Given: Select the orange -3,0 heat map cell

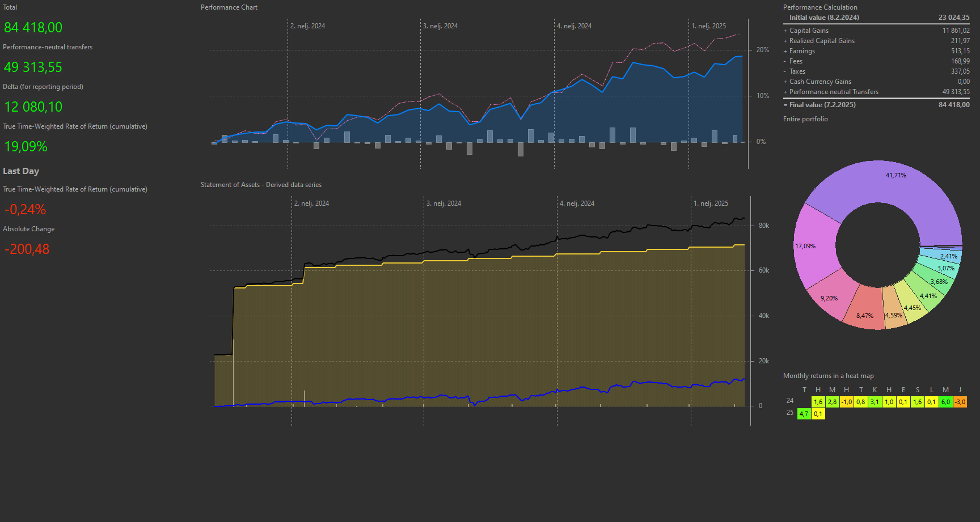Looking at the screenshot, I should [x=960, y=402].
